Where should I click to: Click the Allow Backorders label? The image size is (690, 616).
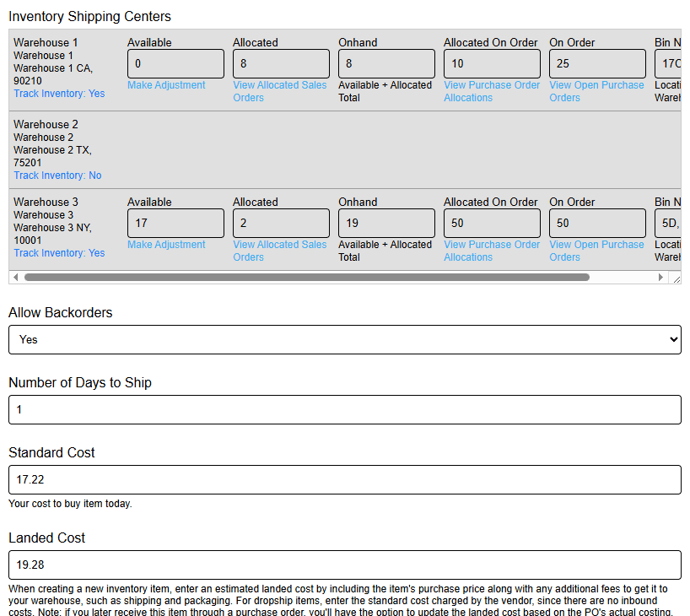[x=61, y=312]
